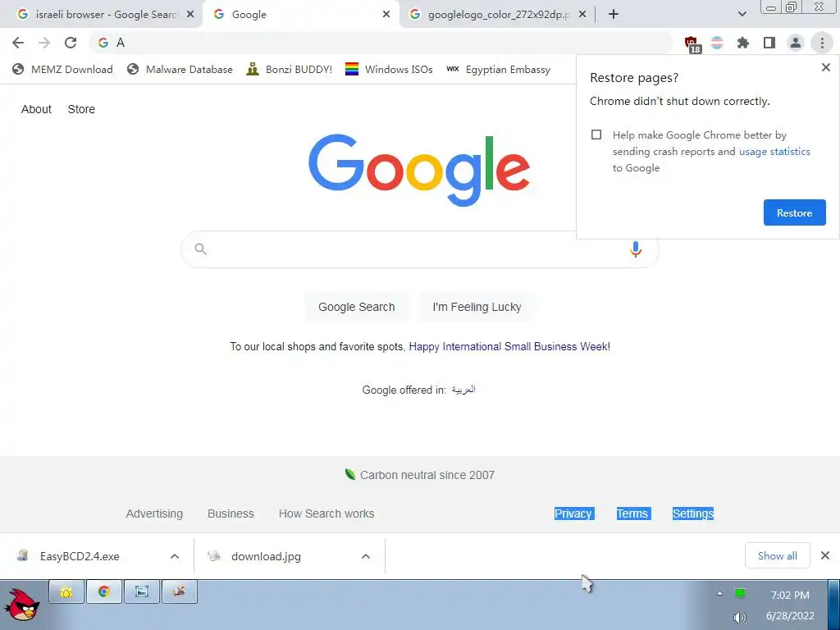
Task: Toggle the browser side panel icon
Action: click(x=769, y=43)
